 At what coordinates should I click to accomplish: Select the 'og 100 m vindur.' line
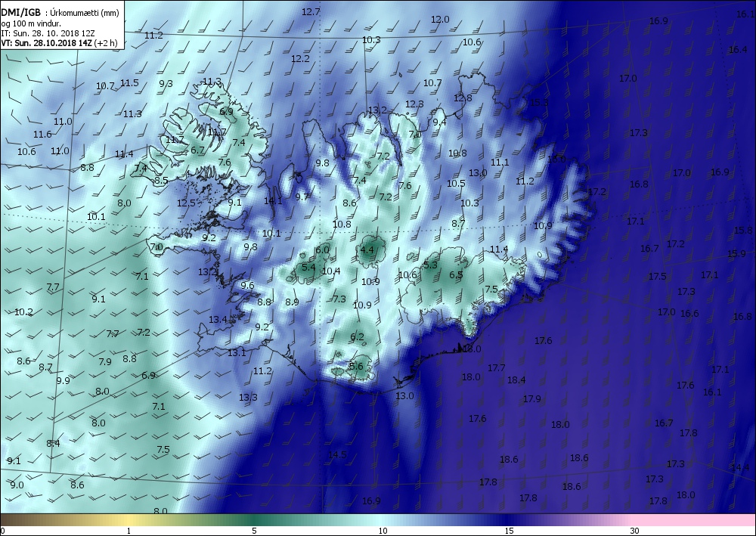click(x=31, y=23)
